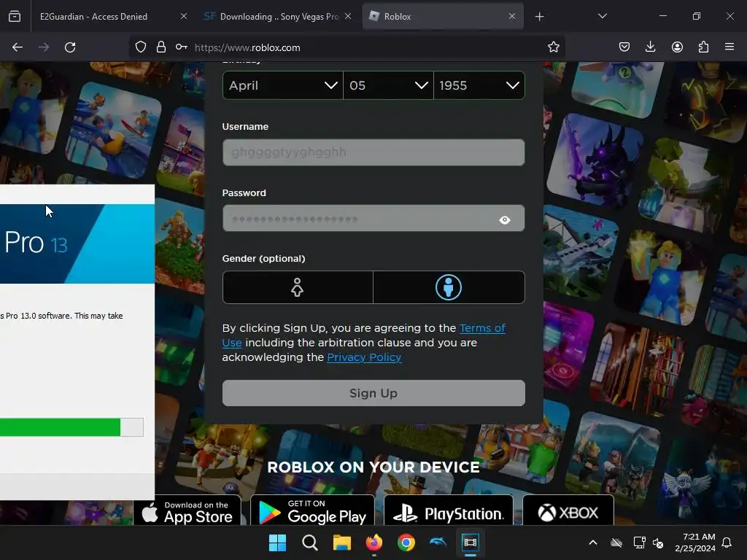Viewport: 747px width, 560px height.
Task: Click the Password input field
Action: click(x=373, y=219)
